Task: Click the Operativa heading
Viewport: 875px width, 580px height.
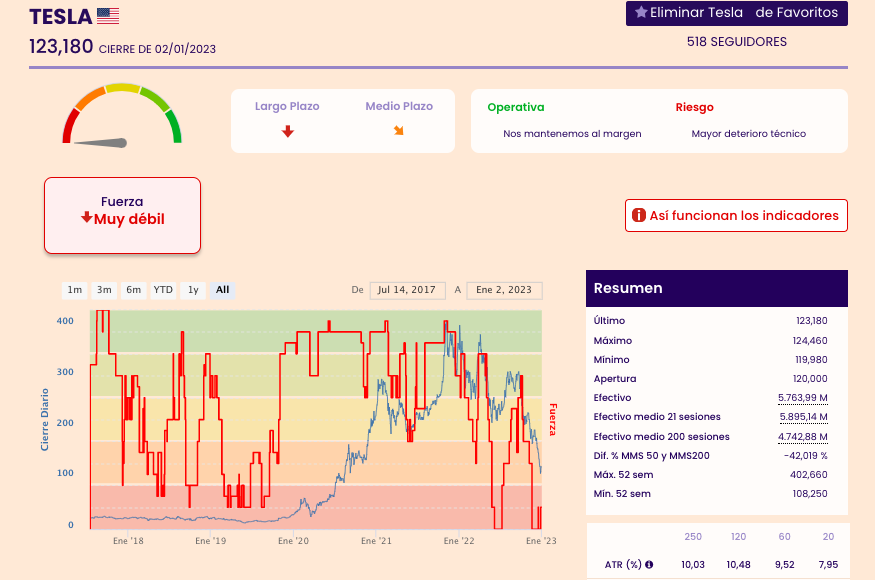Action: tap(516, 107)
